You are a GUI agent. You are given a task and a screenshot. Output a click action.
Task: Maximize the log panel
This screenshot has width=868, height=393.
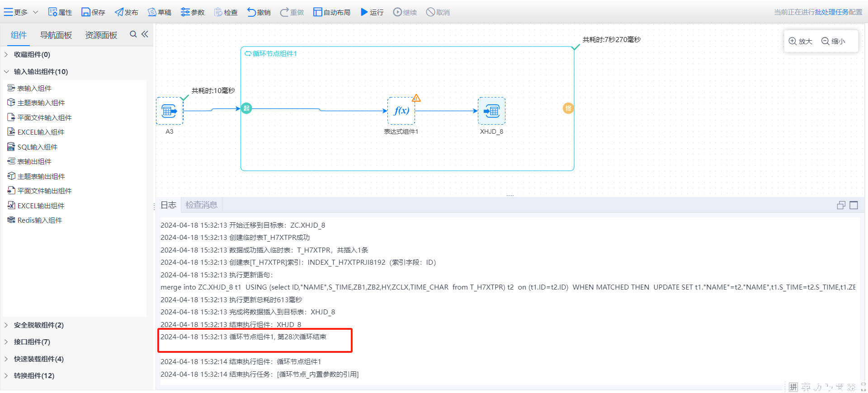pos(854,205)
